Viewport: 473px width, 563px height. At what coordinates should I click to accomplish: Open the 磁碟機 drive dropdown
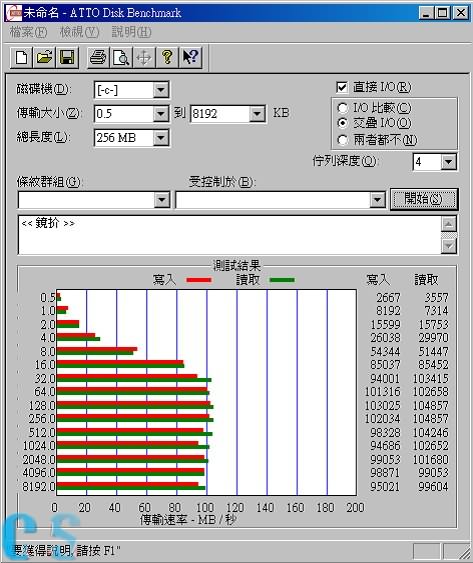(161, 90)
